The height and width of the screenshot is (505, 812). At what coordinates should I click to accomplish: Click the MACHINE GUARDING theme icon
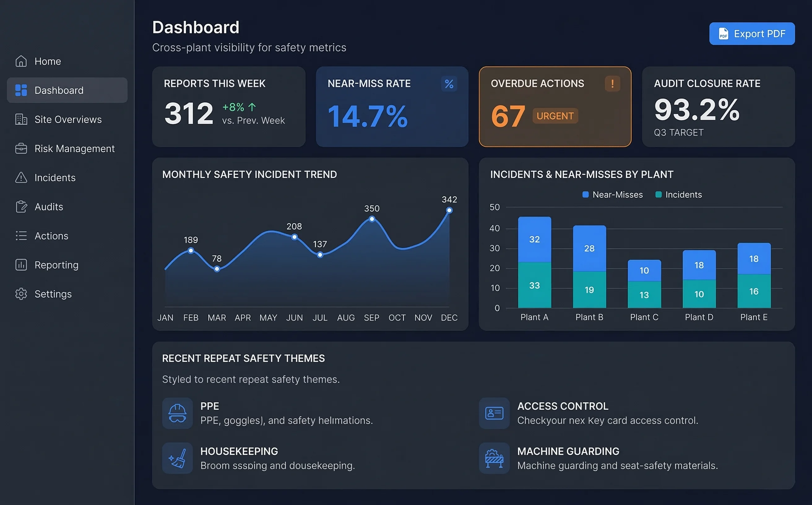pyautogui.click(x=494, y=458)
